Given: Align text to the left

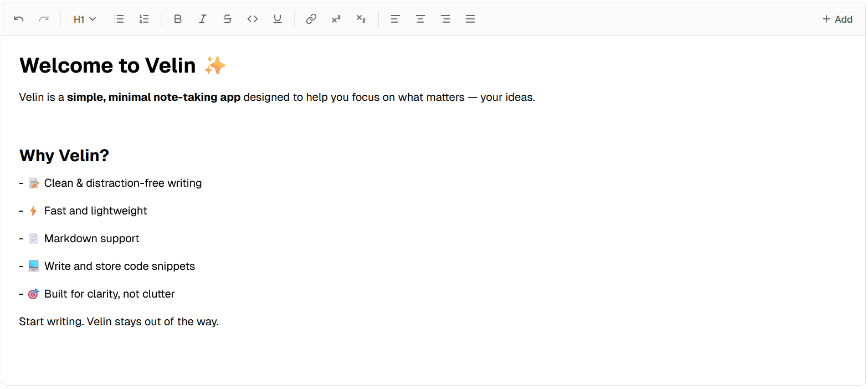Looking at the screenshot, I should pos(395,19).
